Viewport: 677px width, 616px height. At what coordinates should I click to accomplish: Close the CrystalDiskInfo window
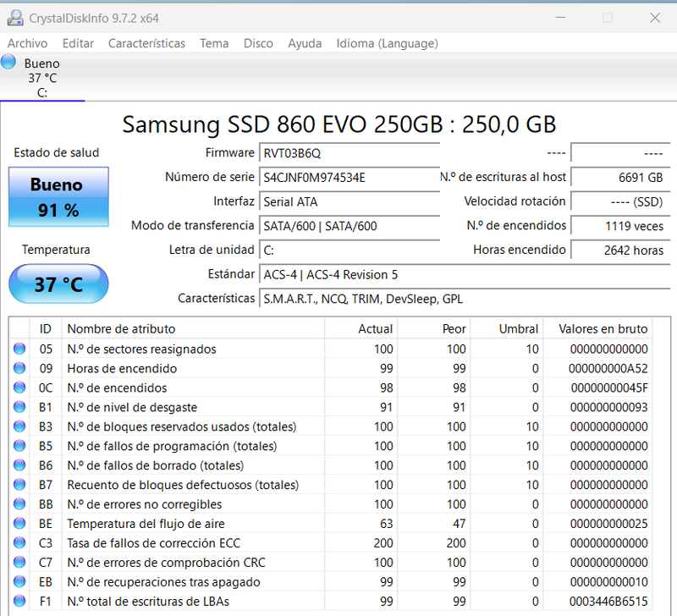point(655,18)
